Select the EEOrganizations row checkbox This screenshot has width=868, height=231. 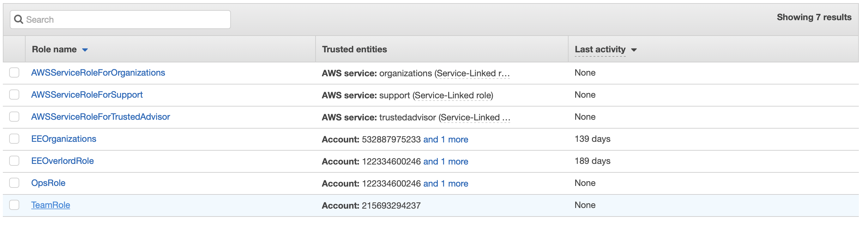click(x=14, y=139)
